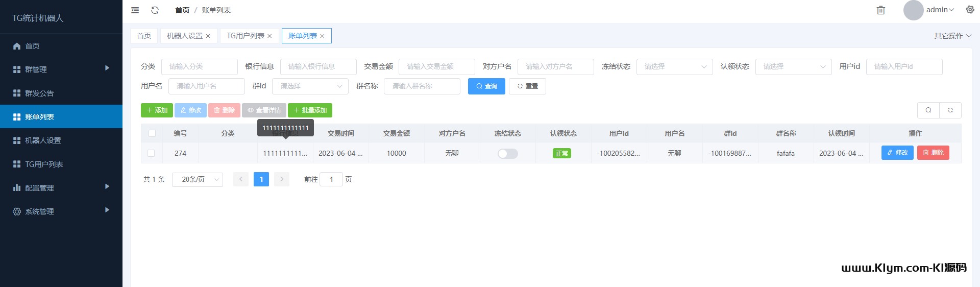Open the 冻结状态 filter dropdown
This screenshot has width=980, height=287.
(674, 67)
